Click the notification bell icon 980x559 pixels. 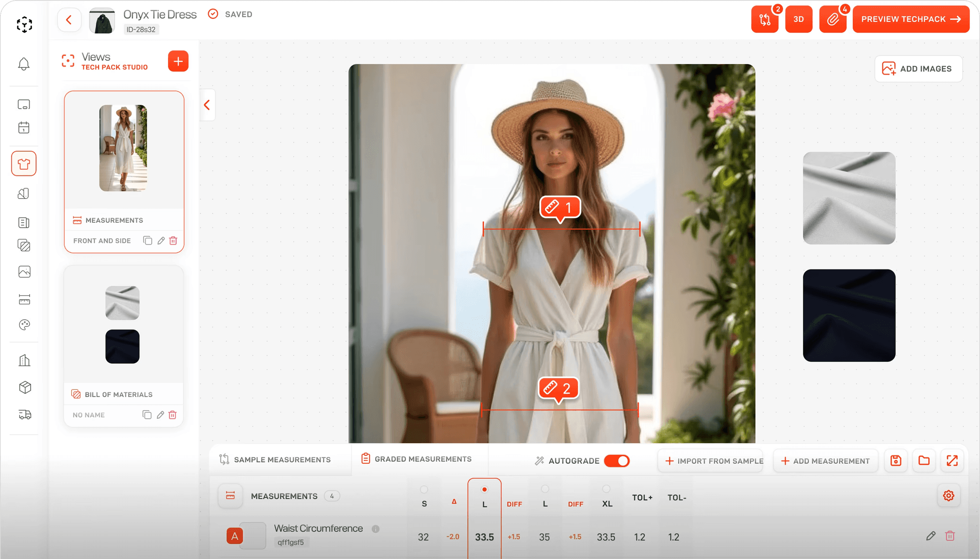point(24,64)
